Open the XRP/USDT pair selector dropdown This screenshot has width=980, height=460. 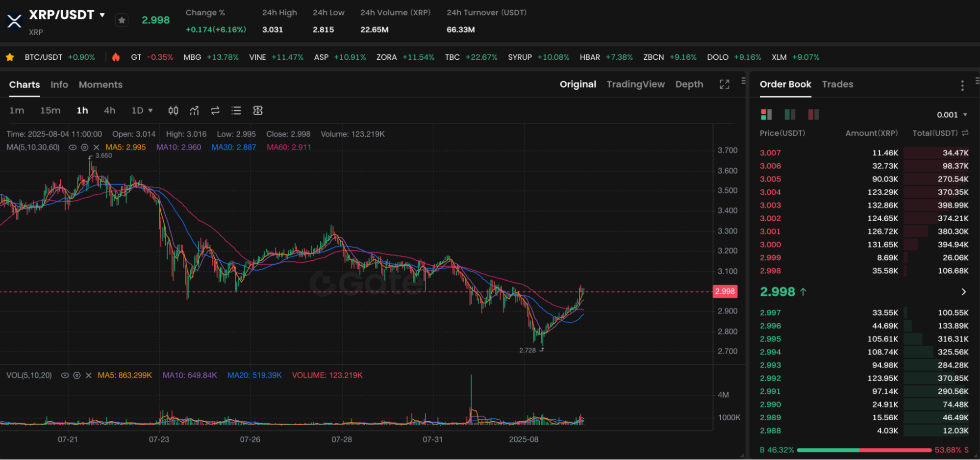[x=102, y=15]
